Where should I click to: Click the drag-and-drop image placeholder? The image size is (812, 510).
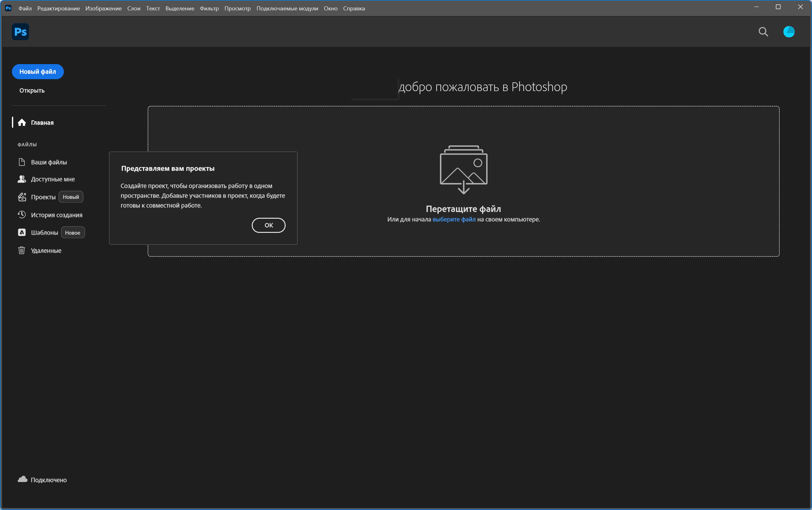click(x=463, y=169)
